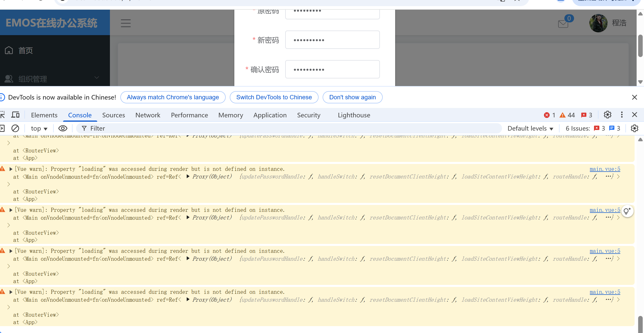This screenshot has height=333, width=644.
Task: Open Default levels dropdown
Action: point(530,129)
